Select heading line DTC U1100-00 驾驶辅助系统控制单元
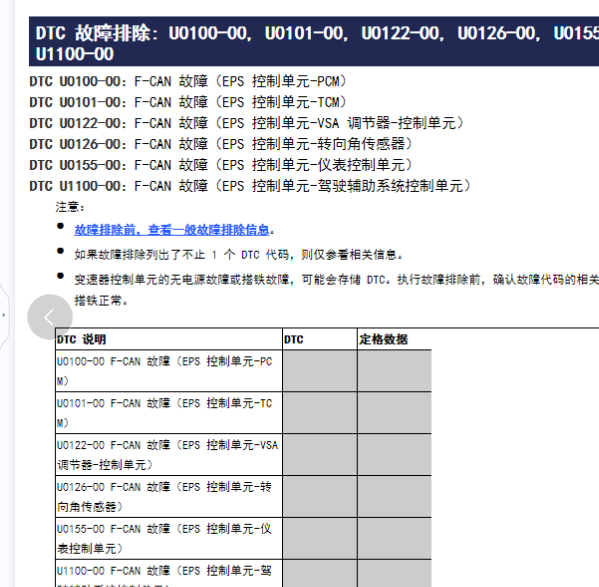Screen dimensions: 599x587 [250, 186]
